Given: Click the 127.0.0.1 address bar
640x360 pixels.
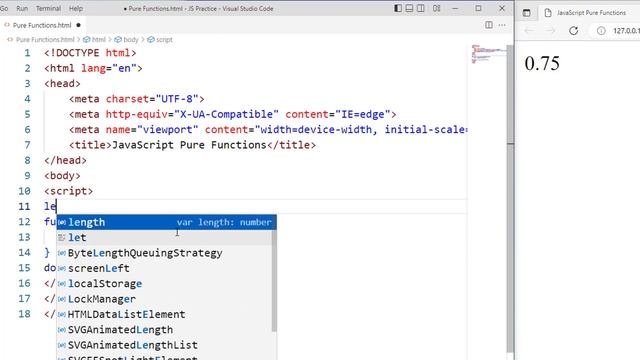Looking at the screenshot, I should [x=626, y=31].
